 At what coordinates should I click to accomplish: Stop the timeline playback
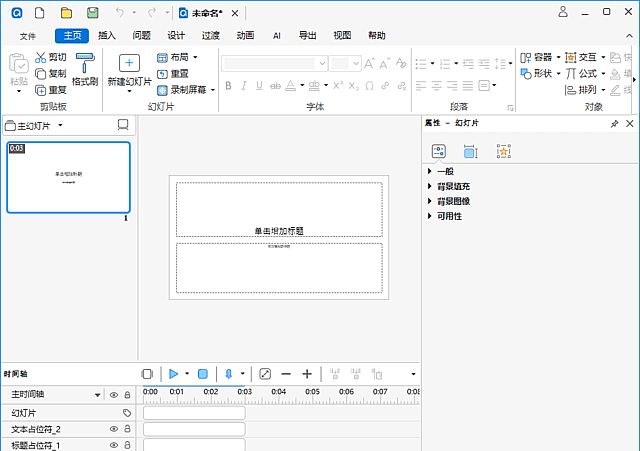coord(202,373)
